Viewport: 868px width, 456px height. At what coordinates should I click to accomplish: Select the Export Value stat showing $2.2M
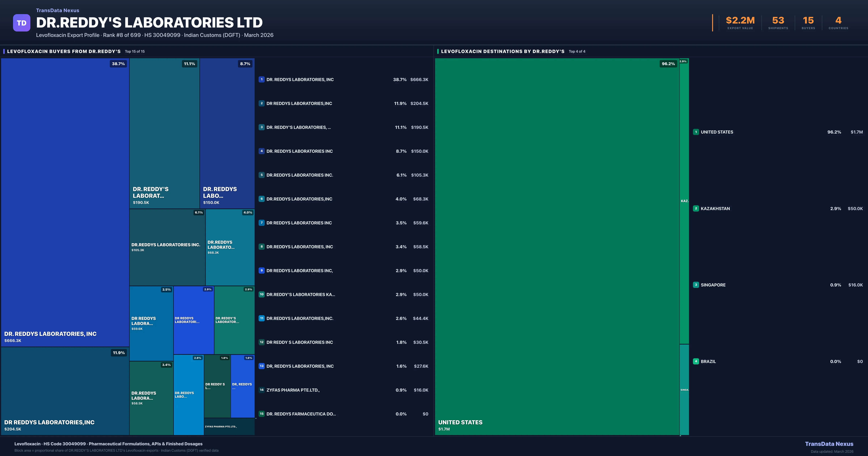pyautogui.click(x=740, y=22)
